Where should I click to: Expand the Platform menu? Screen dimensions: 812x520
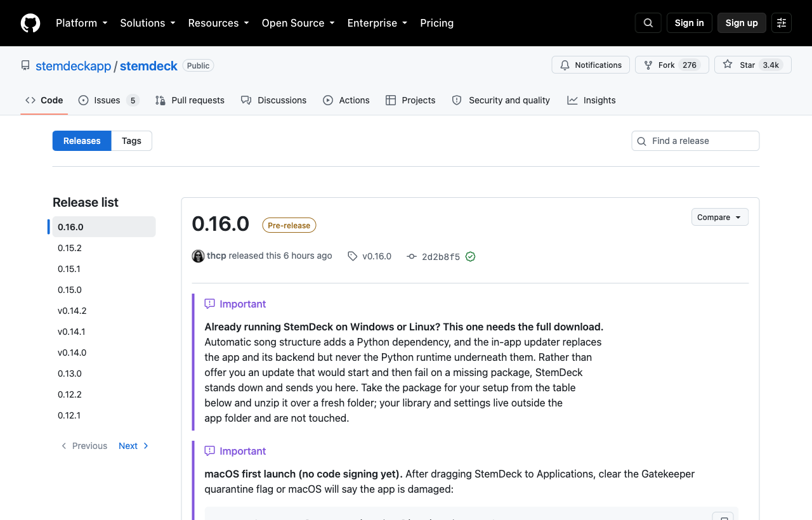(x=82, y=23)
